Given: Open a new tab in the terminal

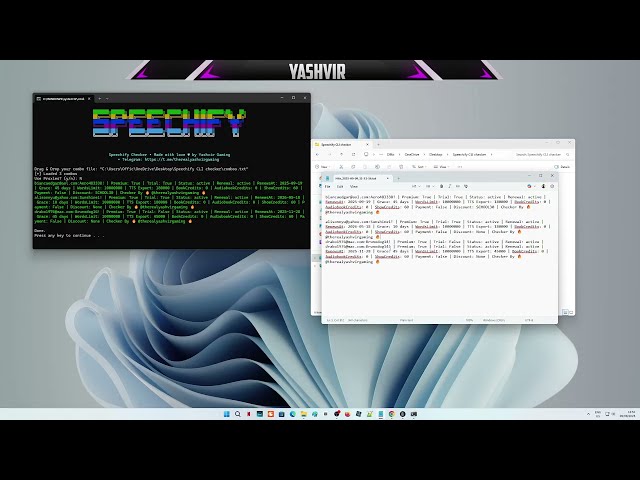Looking at the screenshot, I should click(100, 98).
